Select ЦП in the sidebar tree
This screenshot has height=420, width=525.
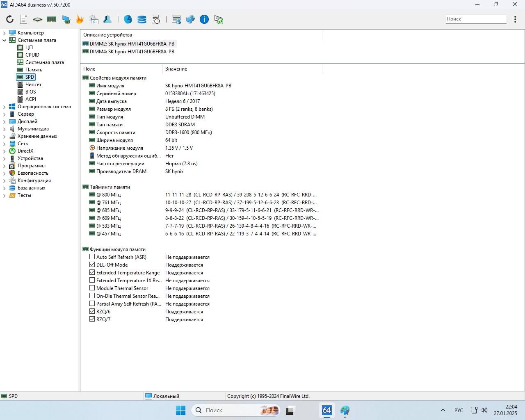click(29, 48)
